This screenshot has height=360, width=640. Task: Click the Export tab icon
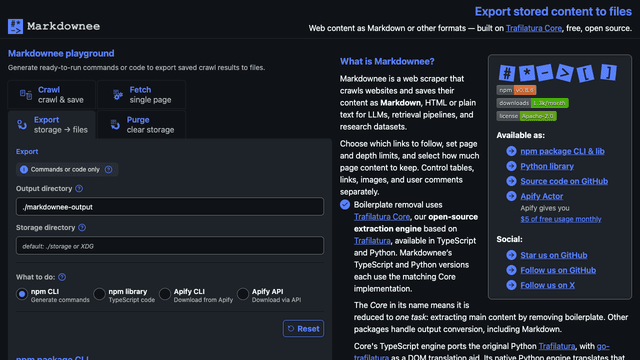coord(22,124)
